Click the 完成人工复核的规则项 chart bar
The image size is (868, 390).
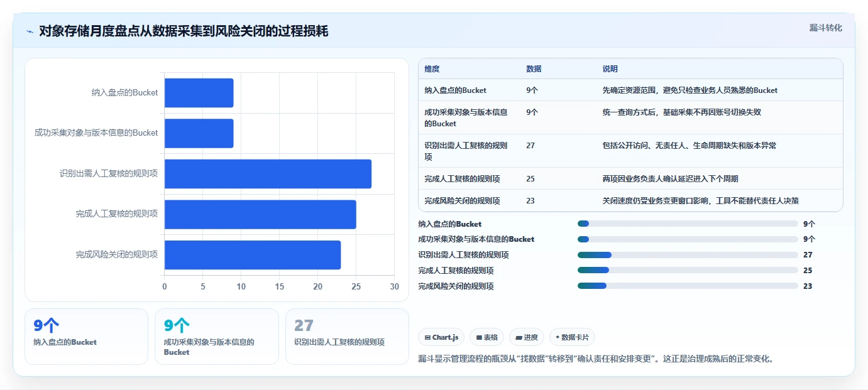[x=260, y=214]
